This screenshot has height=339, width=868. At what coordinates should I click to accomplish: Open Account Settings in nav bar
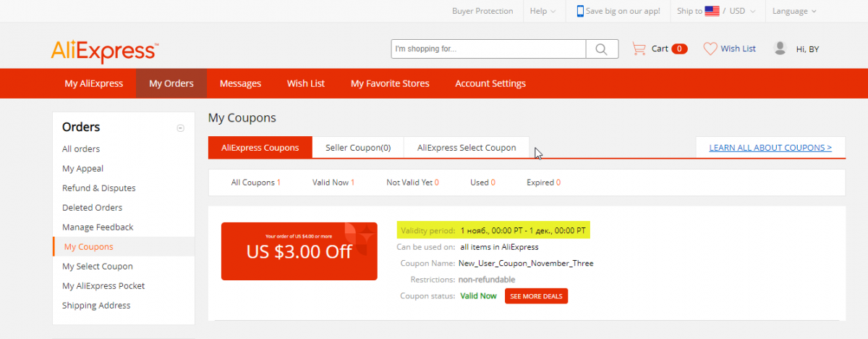(490, 83)
